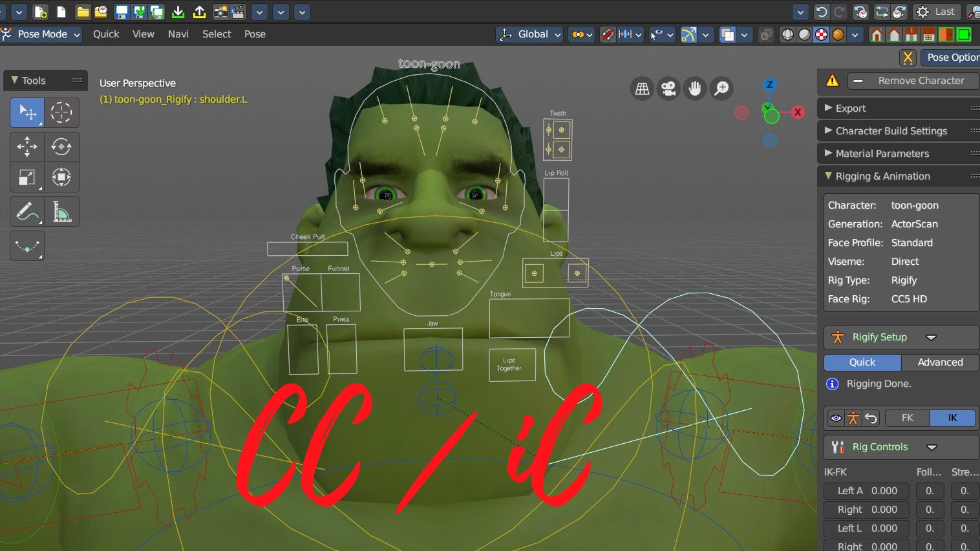Switch to rendered viewport shading
Viewport: 980px width, 551px height.
click(x=838, y=34)
